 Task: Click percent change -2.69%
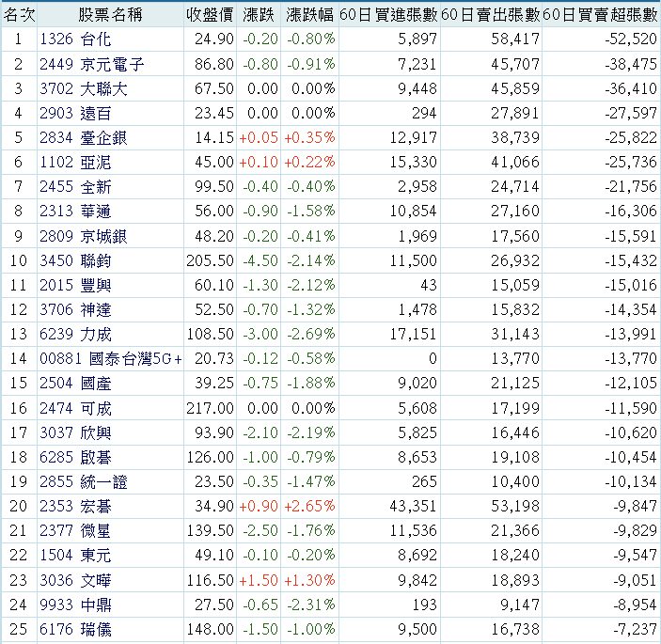(x=311, y=334)
